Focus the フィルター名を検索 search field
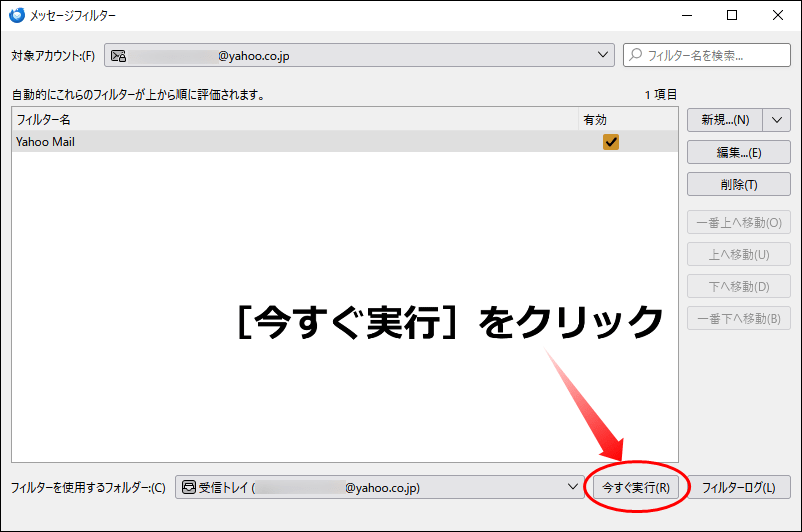 pos(707,55)
